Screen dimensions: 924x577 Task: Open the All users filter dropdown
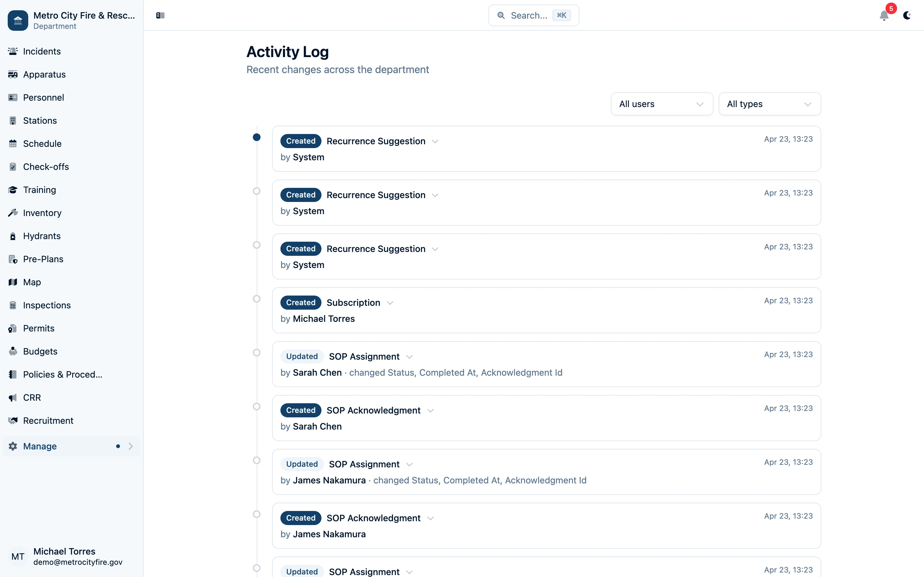coord(661,104)
